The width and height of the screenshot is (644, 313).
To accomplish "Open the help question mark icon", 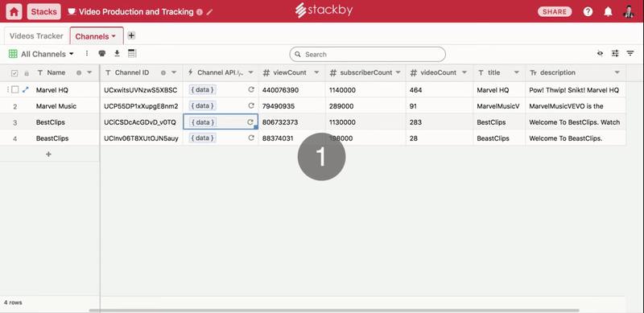I will 588,12.
